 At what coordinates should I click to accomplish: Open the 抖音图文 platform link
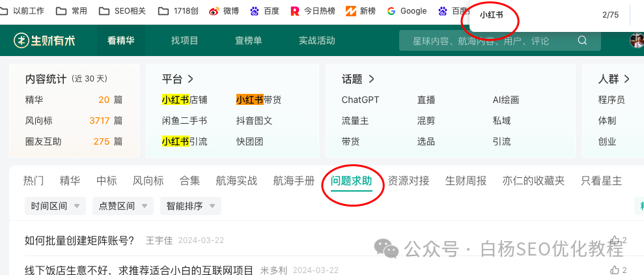(x=254, y=121)
